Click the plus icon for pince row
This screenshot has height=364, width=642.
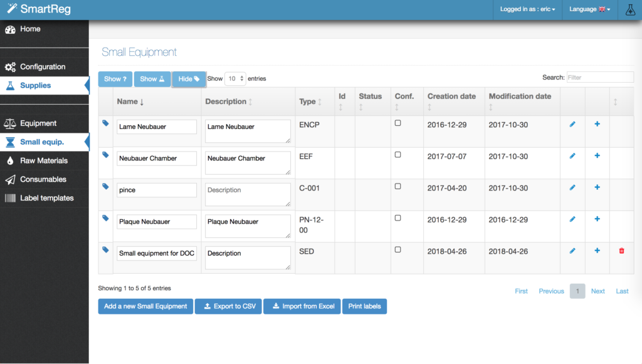pyautogui.click(x=597, y=187)
